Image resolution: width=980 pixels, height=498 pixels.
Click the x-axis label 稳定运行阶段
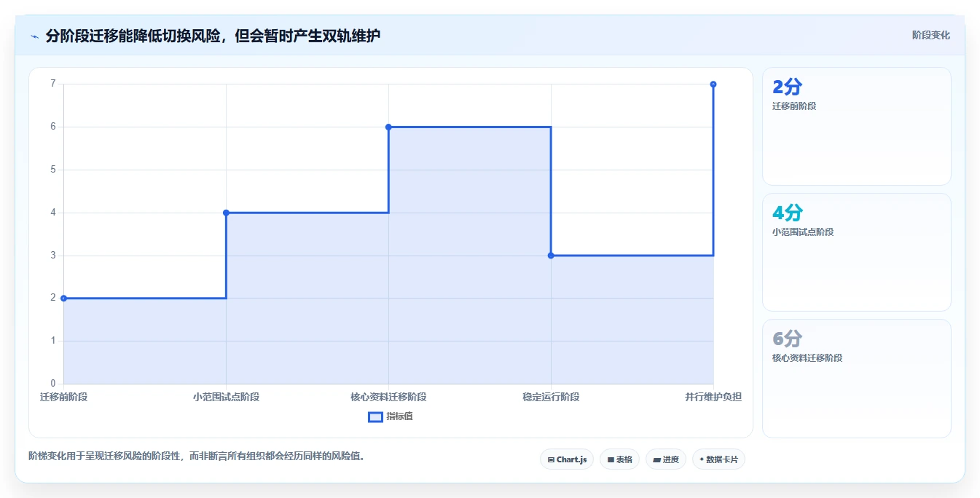[x=551, y=397]
